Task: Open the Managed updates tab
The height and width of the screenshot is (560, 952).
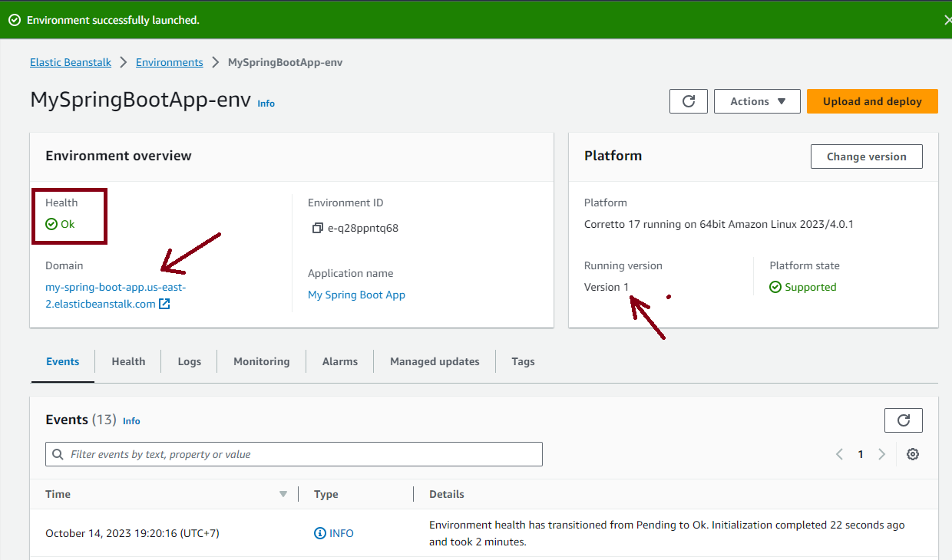Action: pos(435,361)
